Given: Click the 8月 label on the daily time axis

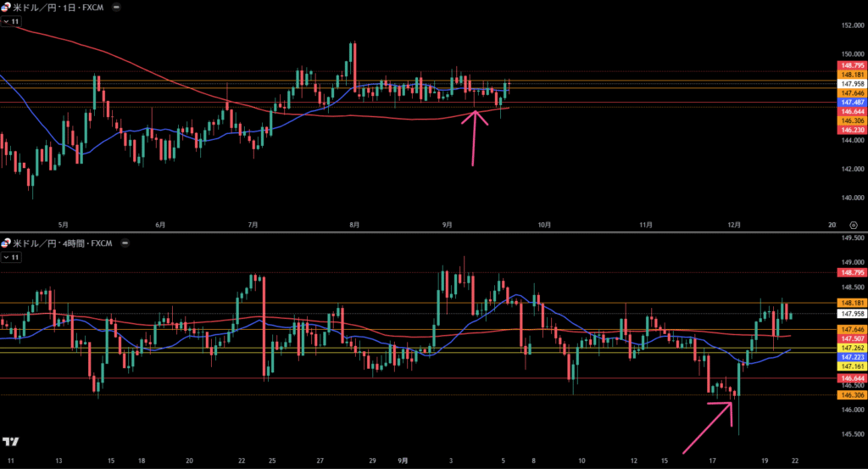Looking at the screenshot, I should (353, 225).
